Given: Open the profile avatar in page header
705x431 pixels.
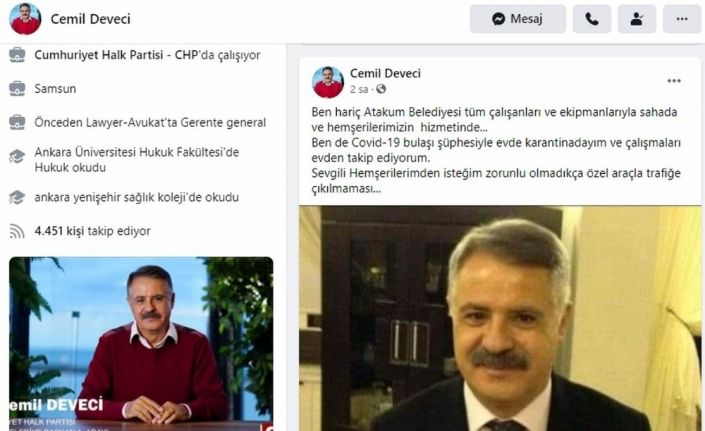Looking at the screenshot, I should click(x=25, y=19).
